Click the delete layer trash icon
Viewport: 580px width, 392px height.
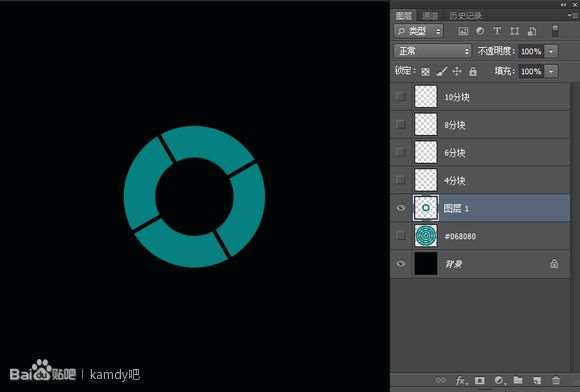(556, 380)
